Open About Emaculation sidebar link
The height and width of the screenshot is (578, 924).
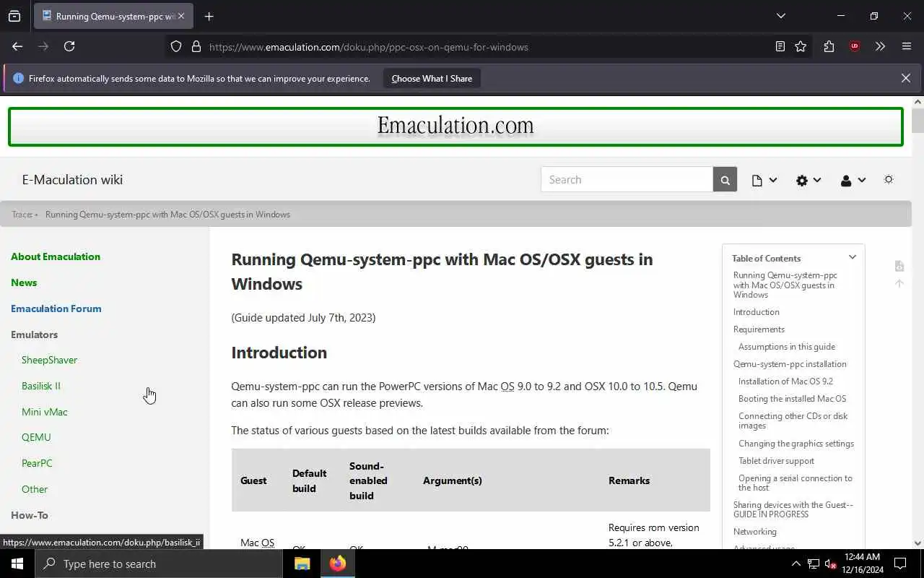(56, 256)
